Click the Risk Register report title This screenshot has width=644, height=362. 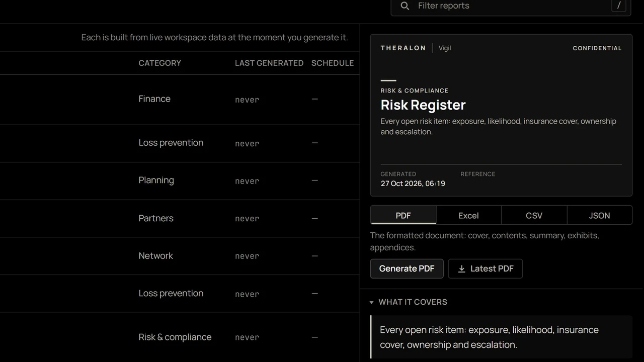point(423,105)
